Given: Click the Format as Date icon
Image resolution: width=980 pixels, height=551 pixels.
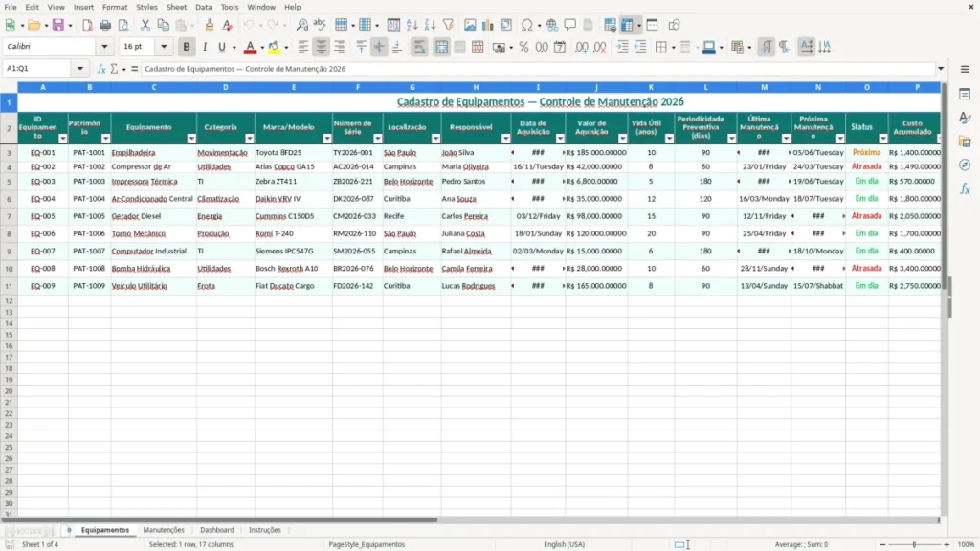Looking at the screenshot, I should [560, 47].
